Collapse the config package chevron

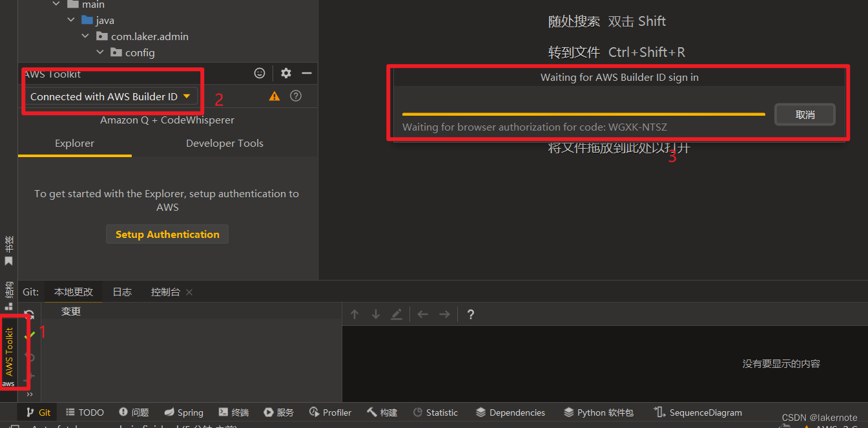[100, 52]
